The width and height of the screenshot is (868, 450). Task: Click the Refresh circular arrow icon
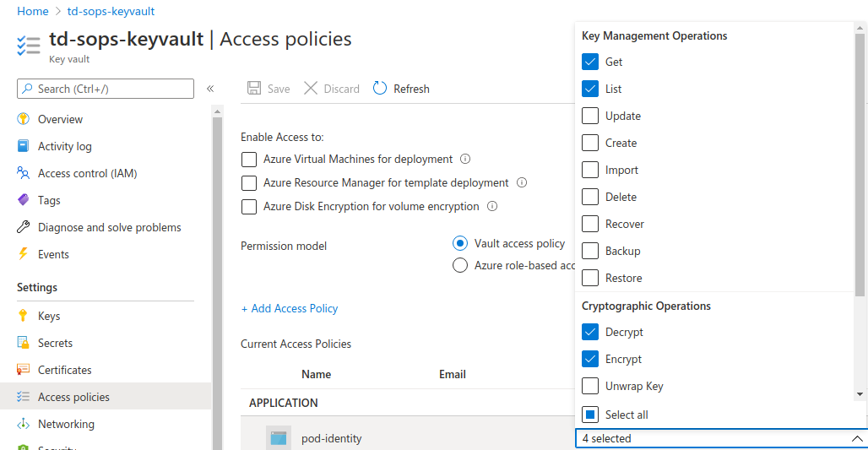pos(380,88)
